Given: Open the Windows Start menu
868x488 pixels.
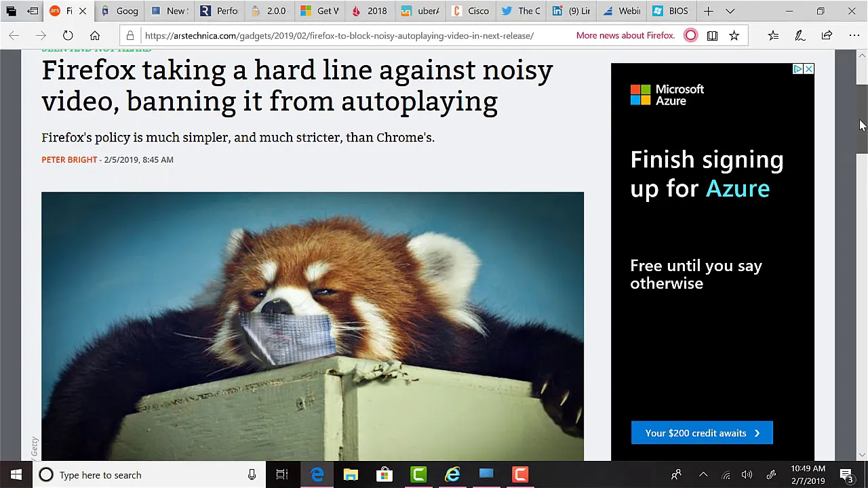Looking at the screenshot, I should [x=16, y=474].
